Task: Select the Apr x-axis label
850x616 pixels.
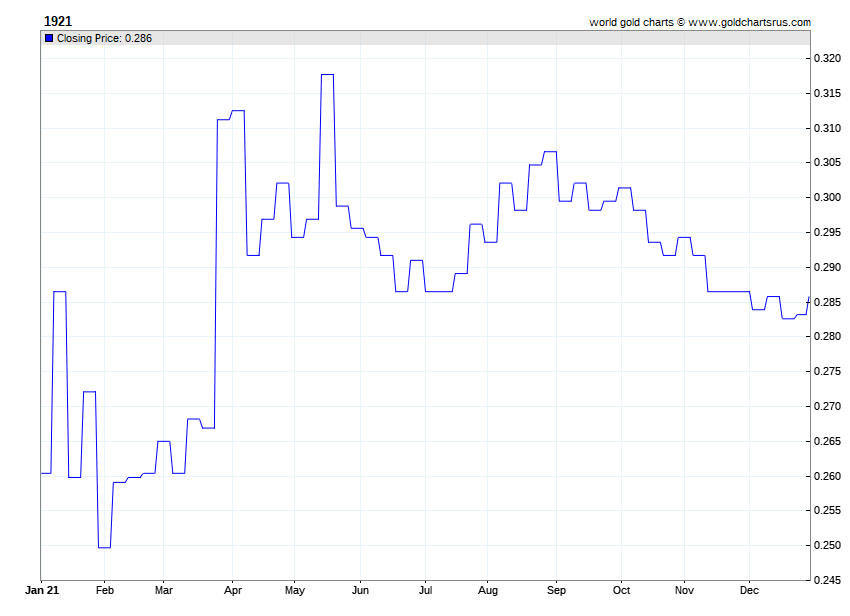Action: pos(232,590)
